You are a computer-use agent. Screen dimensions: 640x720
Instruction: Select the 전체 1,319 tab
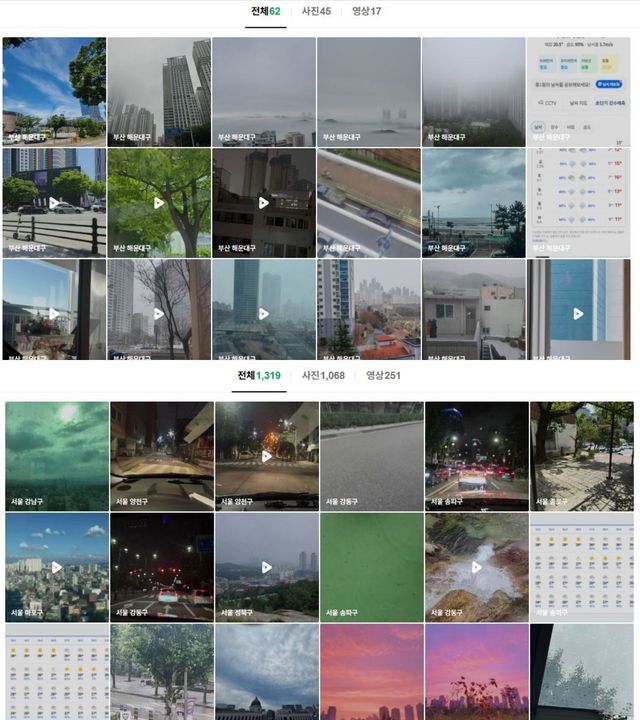[258, 375]
